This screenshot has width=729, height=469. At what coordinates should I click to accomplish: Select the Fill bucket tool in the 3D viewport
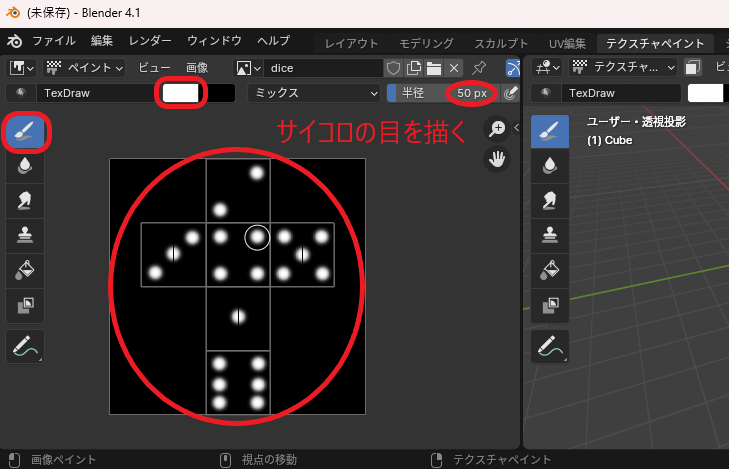click(x=550, y=270)
